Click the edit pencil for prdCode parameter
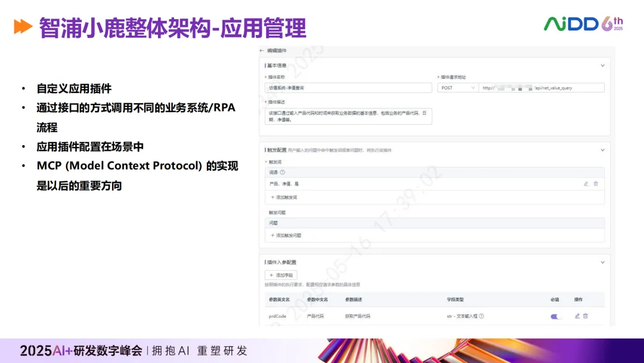The height and width of the screenshot is (363, 644). pyautogui.click(x=577, y=316)
